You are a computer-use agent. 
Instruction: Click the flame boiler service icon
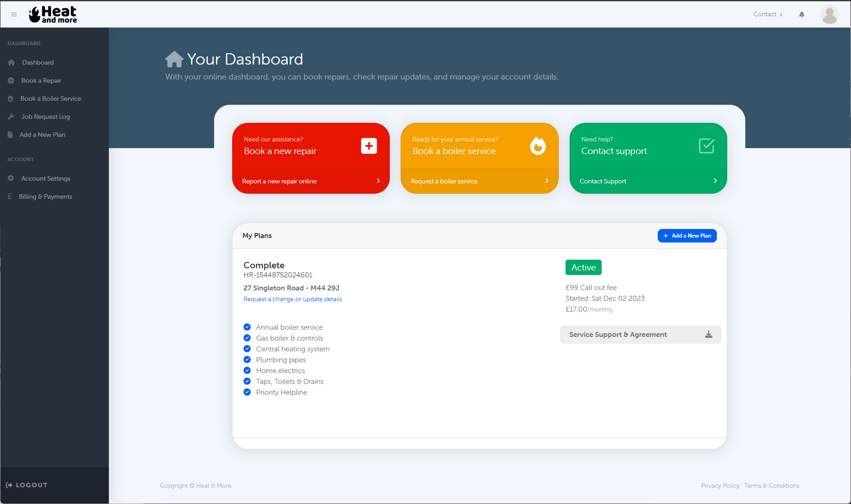coord(538,146)
